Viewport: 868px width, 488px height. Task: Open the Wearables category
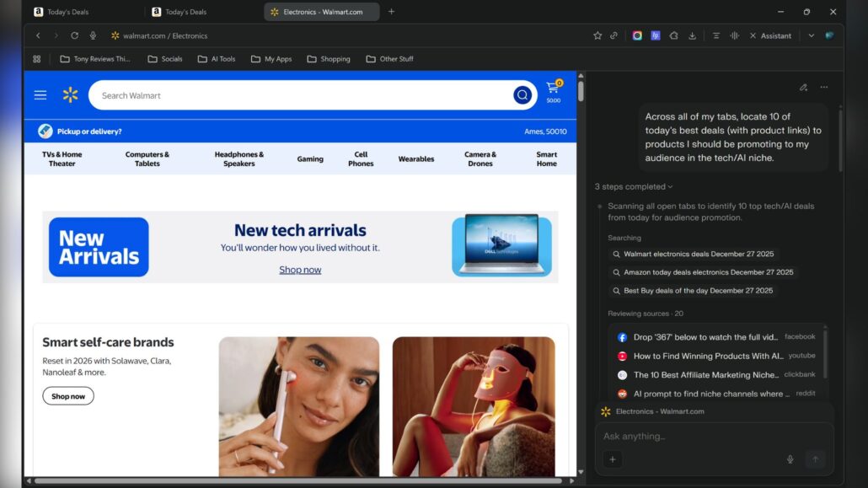[416, 159]
